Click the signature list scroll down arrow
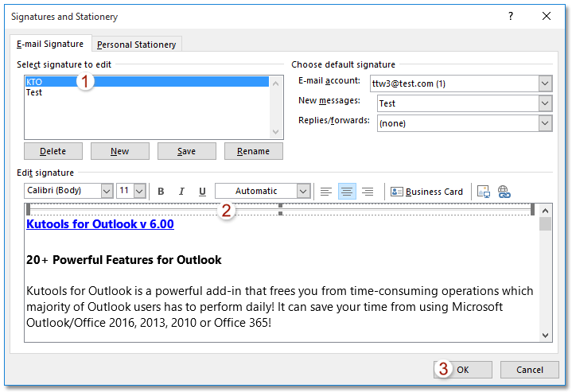572x392 pixels. click(276, 132)
